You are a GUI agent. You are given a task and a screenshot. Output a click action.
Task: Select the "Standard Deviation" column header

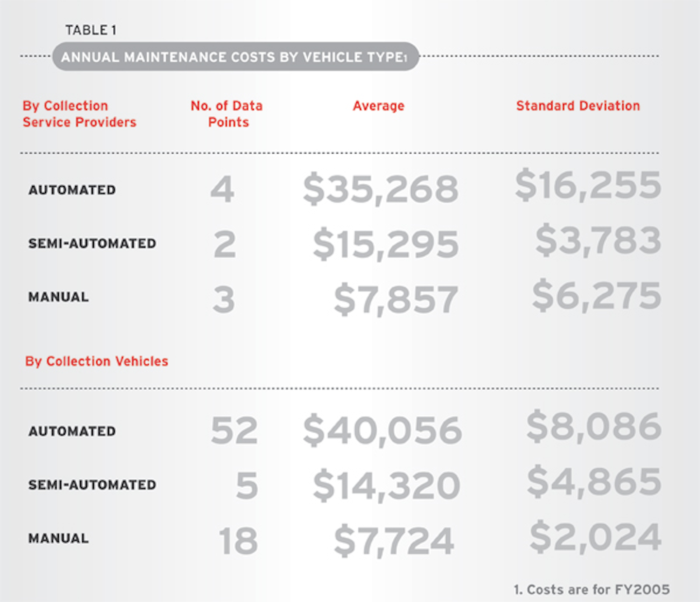[x=578, y=106]
